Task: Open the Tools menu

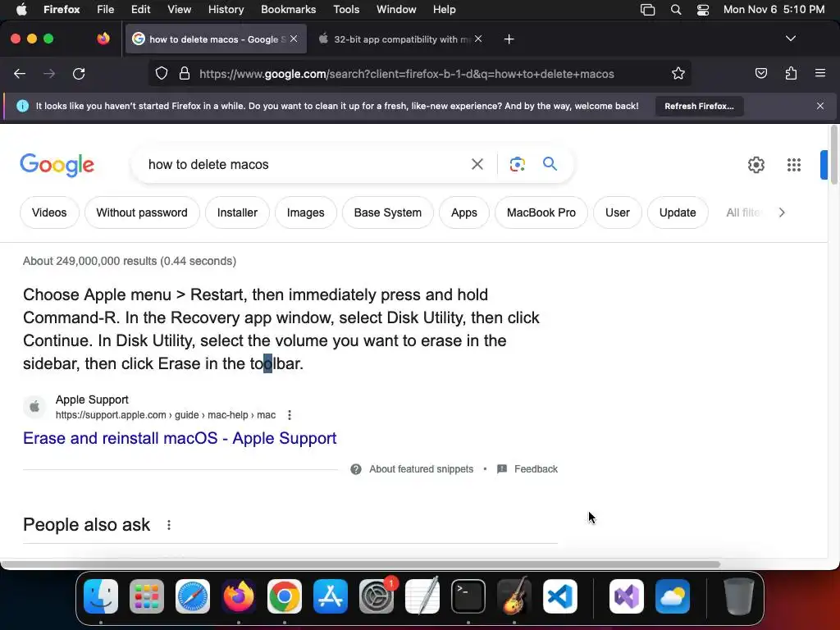Action: click(x=346, y=9)
